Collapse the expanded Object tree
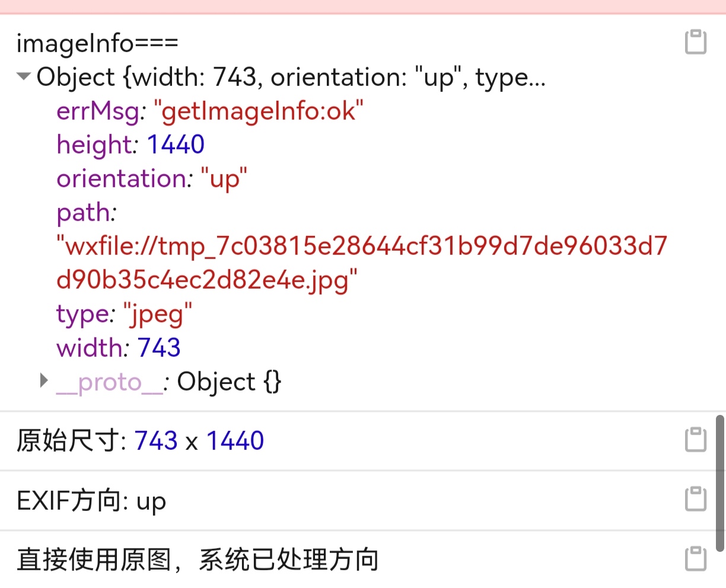The width and height of the screenshot is (726, 588). pos(24,77)
